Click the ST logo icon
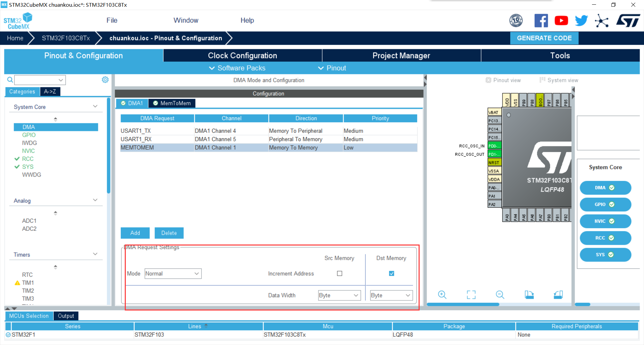644x345 pixels. 628,20
